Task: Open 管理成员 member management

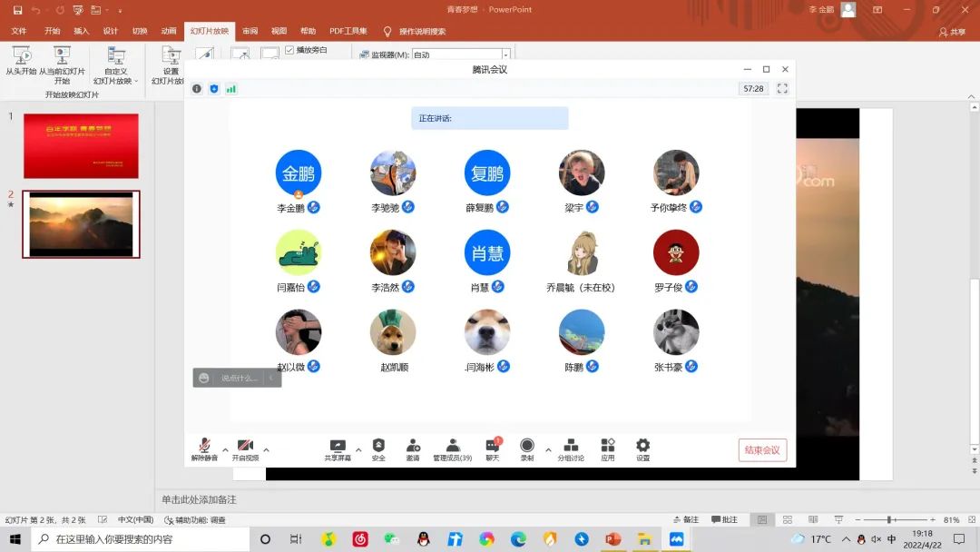Action: [452, 448]
